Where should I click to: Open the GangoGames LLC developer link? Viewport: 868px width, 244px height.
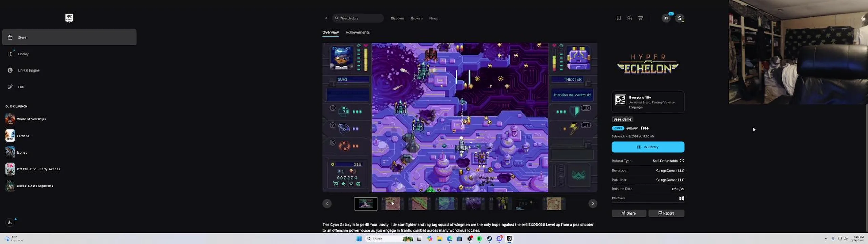pos(670,171)
